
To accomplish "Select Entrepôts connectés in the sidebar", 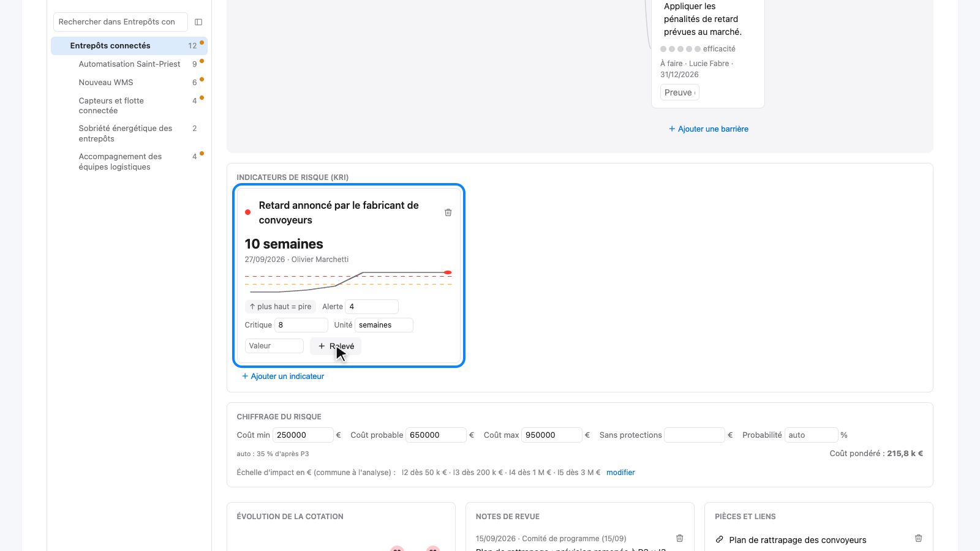I will pyautogui.click(x=129, y=46).
